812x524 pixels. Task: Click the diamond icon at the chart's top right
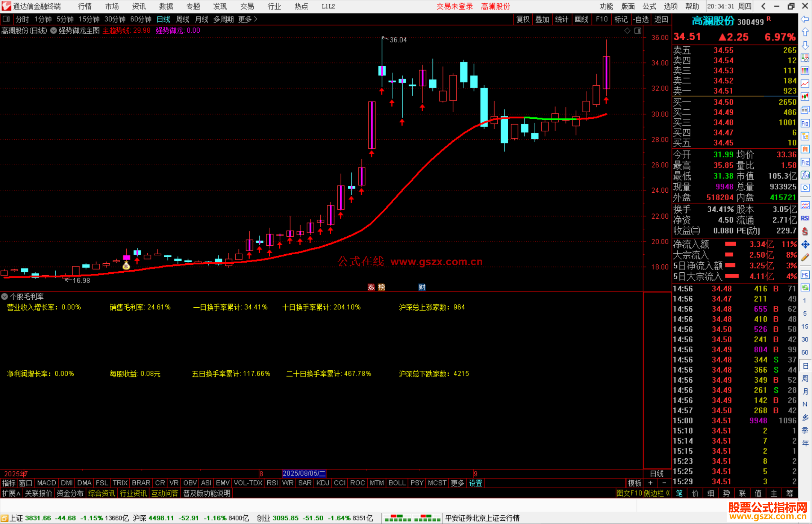coord(627,31)
